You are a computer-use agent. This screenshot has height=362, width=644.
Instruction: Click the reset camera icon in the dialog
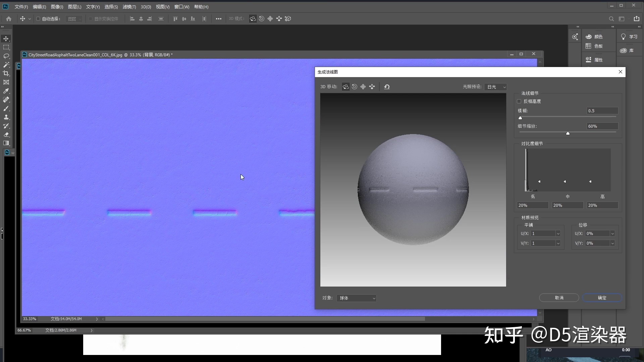point(387,87)
